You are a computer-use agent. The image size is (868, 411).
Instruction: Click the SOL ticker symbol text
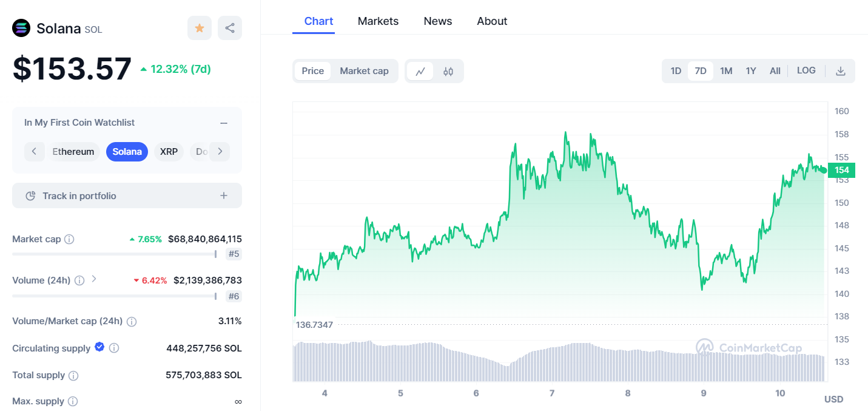[x=93, y=29]
